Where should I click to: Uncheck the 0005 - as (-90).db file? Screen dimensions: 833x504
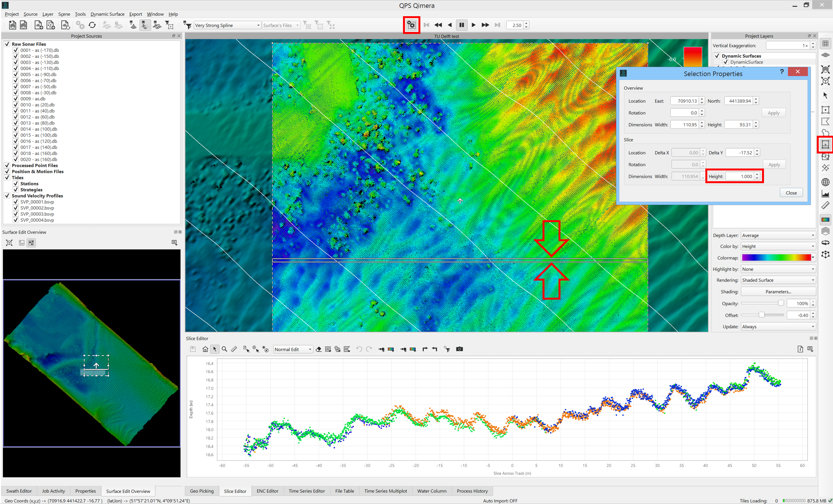[16, 74]
